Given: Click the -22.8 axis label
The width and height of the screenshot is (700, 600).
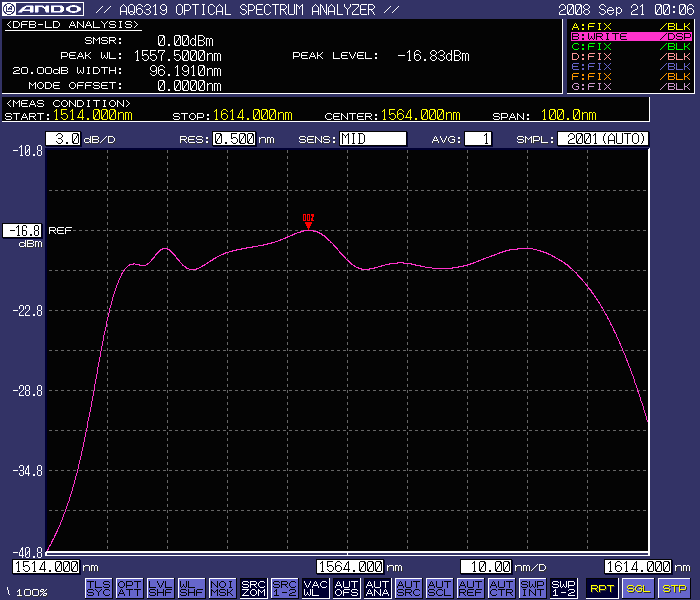Looking at the screenshot, I should coord(28,311).
